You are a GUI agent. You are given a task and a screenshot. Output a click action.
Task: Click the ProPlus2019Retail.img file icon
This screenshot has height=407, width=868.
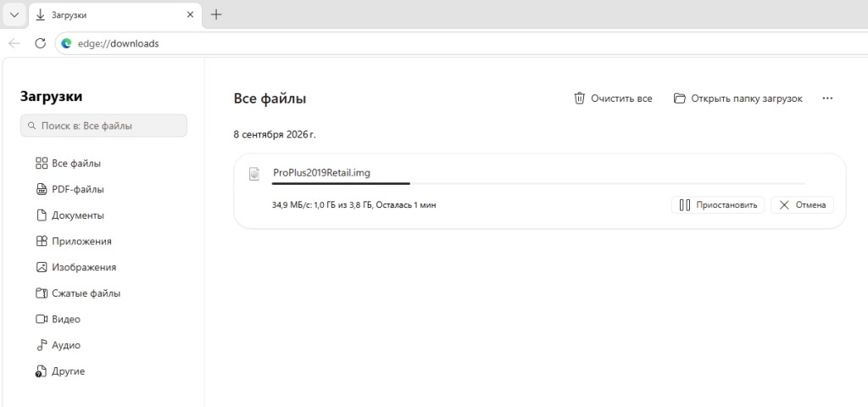254,173
